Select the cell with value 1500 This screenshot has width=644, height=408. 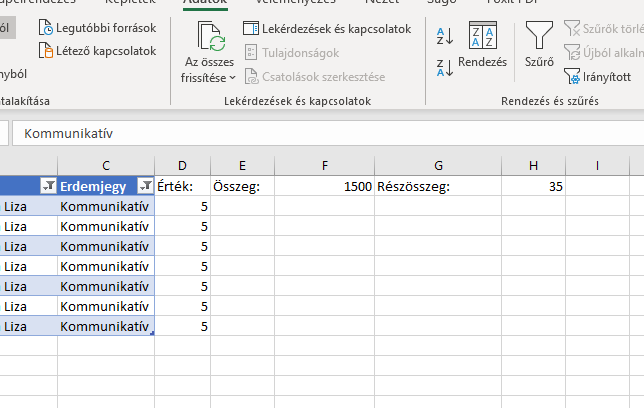click(325, 185)
